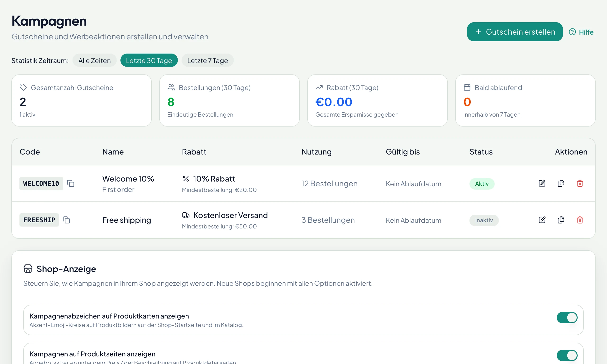Click the Status column header
The height and width of the screenshot is (364, 607).
(481, 152)
